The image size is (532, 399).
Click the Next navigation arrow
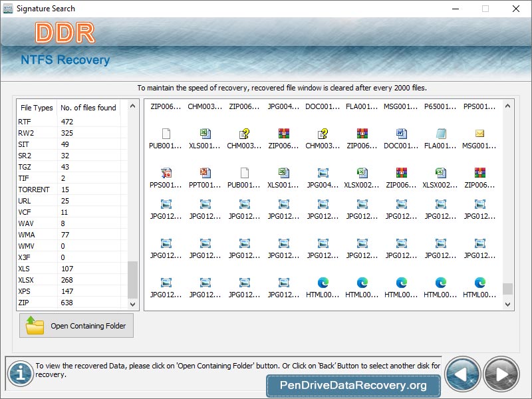coord(502,374)
